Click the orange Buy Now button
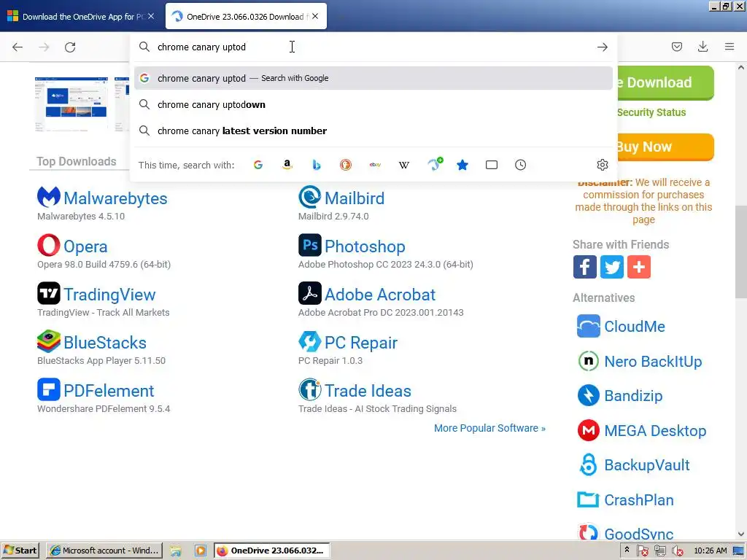This screenshot has height=560, width=747. (665, 147)
